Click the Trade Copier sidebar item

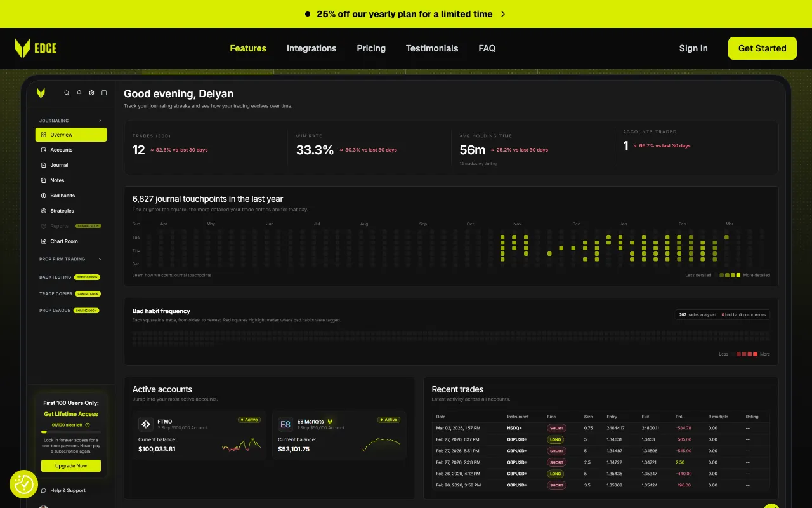click(70, 294)
